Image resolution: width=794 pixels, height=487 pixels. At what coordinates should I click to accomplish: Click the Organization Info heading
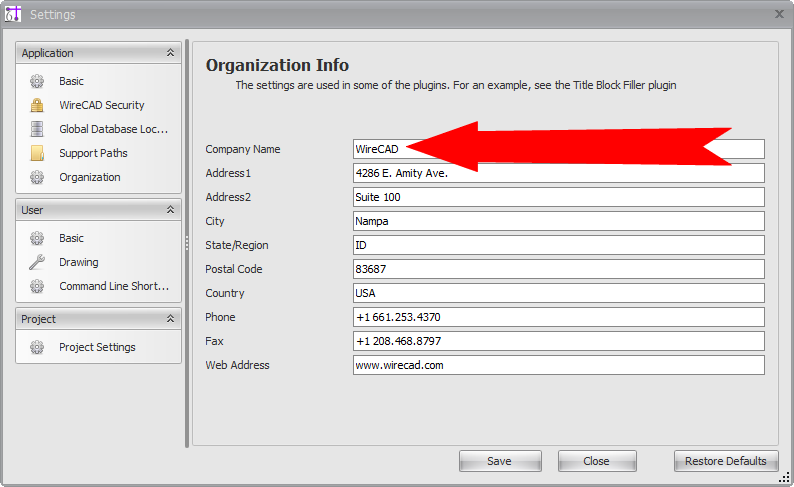pyautogui.click(x=277, y=65)
